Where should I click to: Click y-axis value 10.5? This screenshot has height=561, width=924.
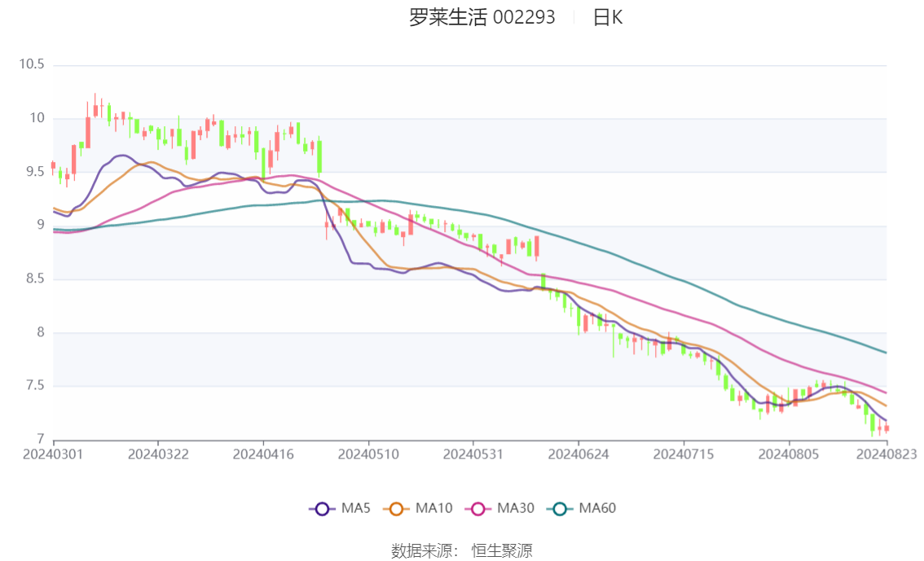point(32,64)
